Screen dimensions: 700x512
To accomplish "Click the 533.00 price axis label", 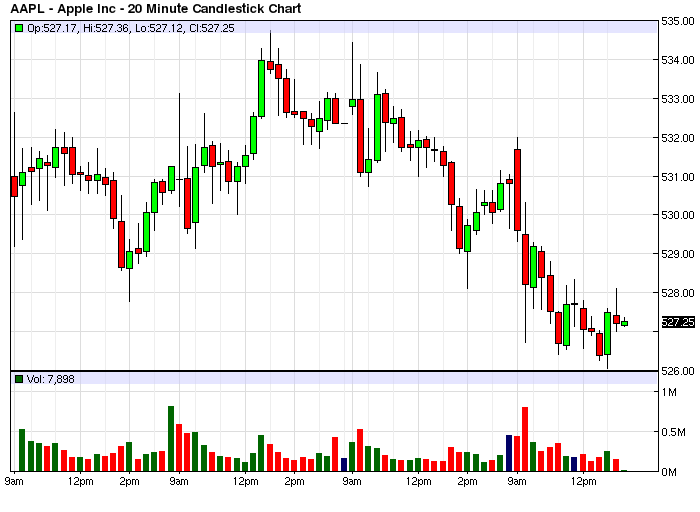I will tap(678, 99).
